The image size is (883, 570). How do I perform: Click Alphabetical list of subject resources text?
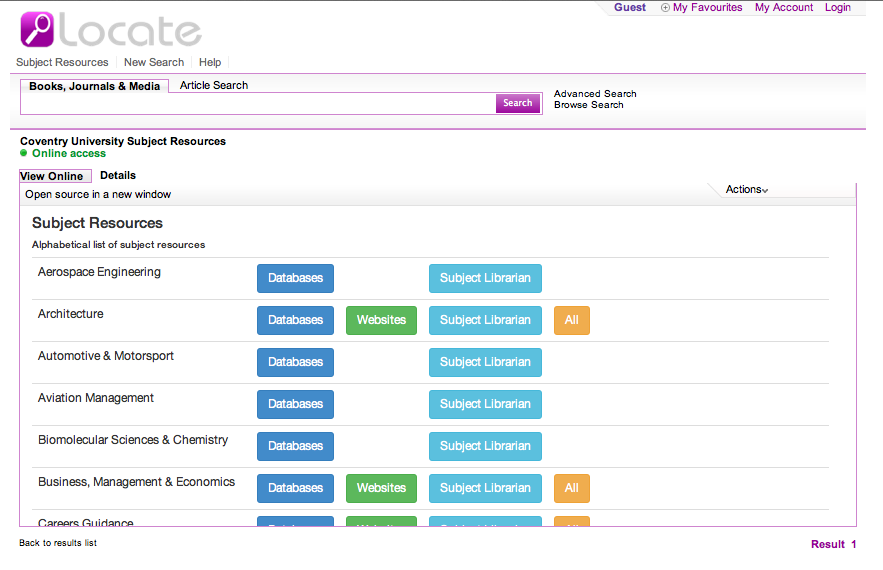(x=118, y=245)
